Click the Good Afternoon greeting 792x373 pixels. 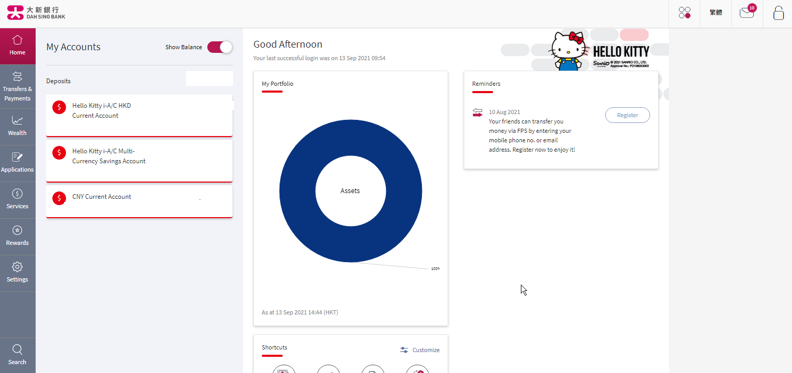[288, 44]
